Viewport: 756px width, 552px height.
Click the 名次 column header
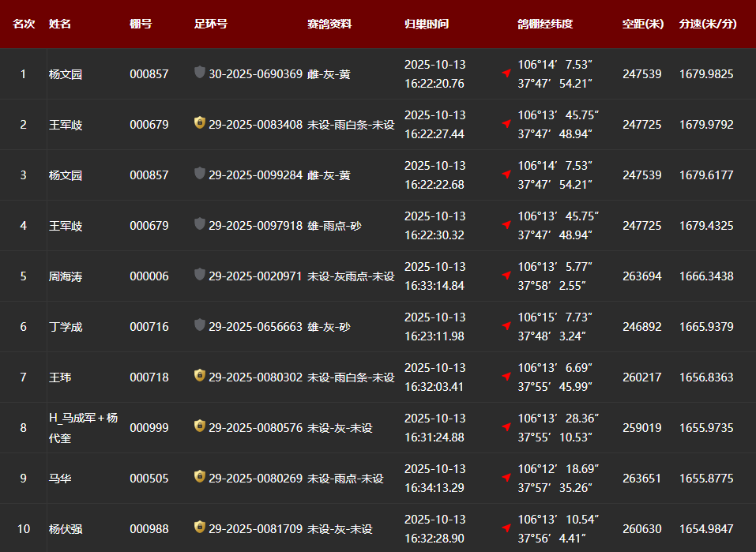click(24, 24)
